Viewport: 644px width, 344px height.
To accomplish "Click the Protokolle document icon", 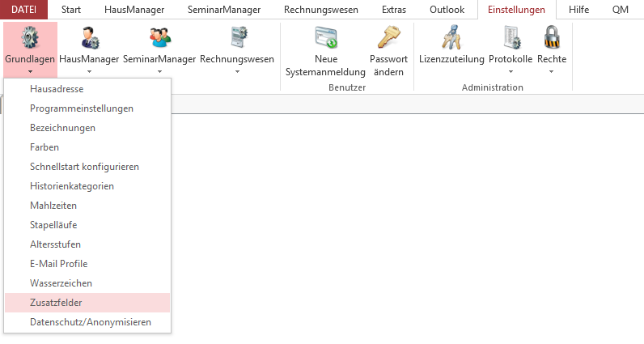I will [511, 38].
